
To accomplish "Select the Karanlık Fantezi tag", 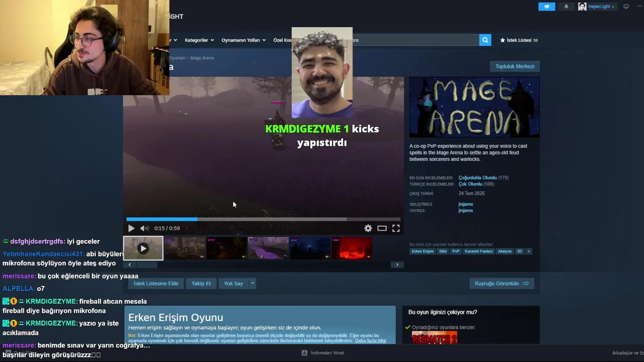I will 478,251.
